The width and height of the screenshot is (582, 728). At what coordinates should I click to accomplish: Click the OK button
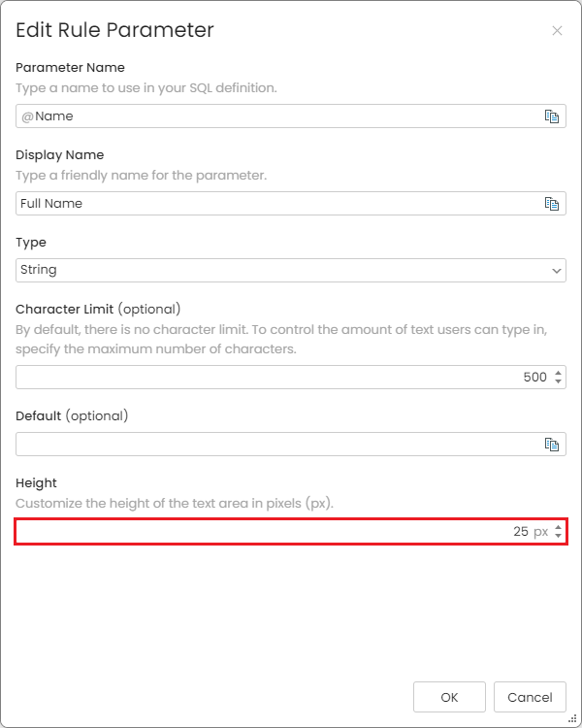point(449,697)
